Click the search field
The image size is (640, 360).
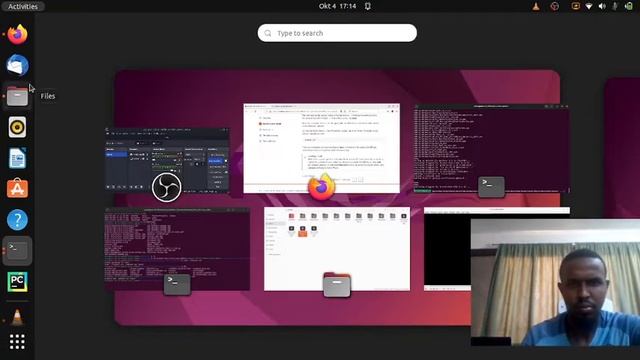[337, 33]
